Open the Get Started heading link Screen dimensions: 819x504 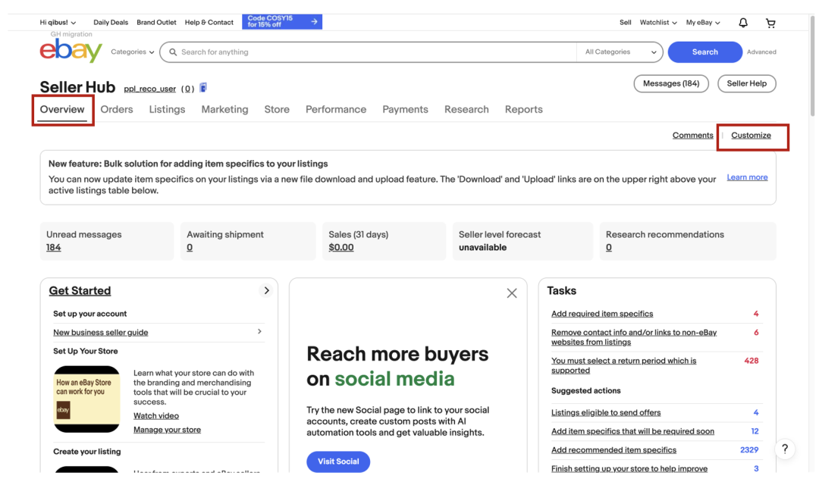80,290
